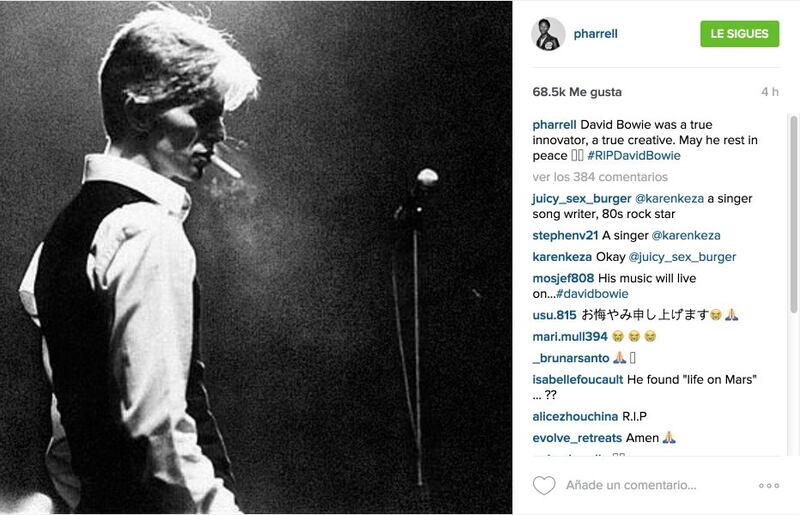This screenshot has width=800, height=515.
Task: Toggle the green LE SIGUES follow button
Action: click(739, 34)
